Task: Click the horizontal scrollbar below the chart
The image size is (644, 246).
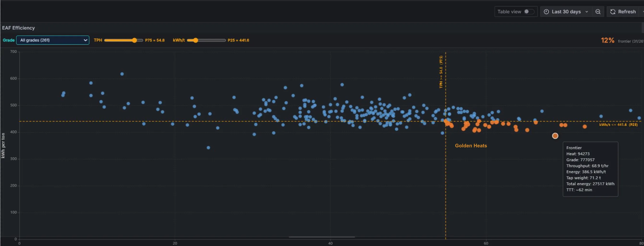Action: pyautogui.click(x=322, y=237)
